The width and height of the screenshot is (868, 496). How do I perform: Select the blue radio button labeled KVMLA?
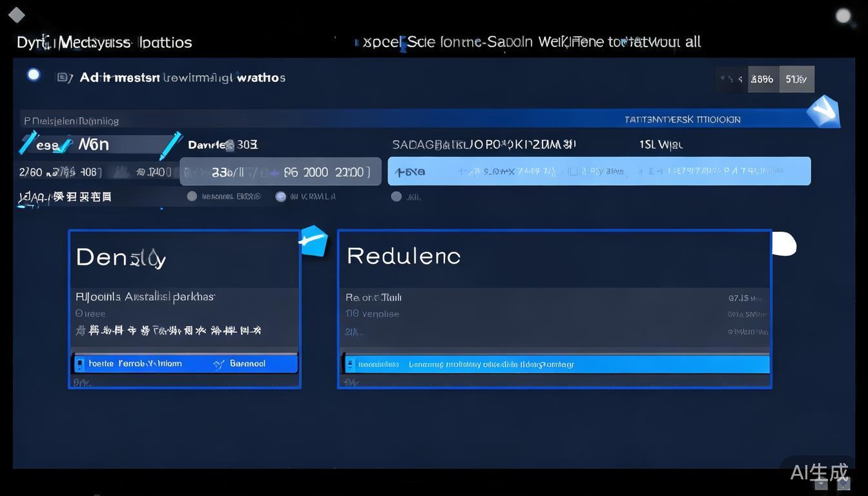point(280,196)
